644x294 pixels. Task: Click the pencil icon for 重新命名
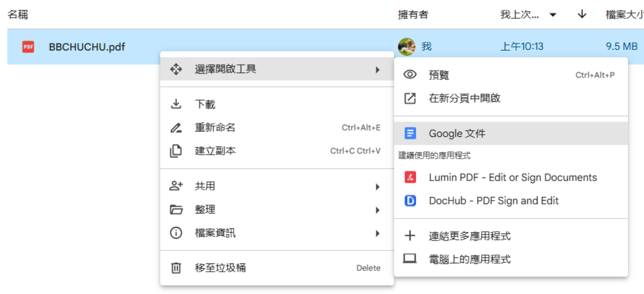pyautogui.click(x=176, y=128)
